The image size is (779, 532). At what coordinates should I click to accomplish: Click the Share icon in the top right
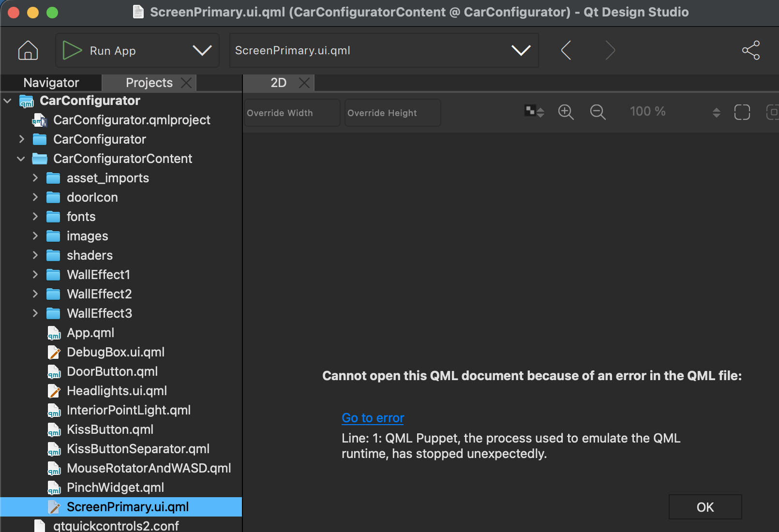tap(751, 50)
